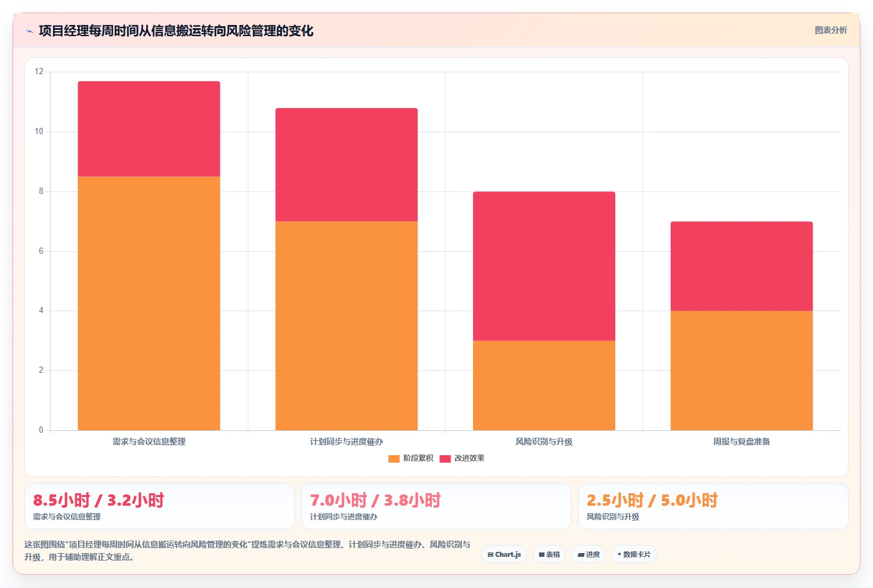The width and height of the screenshot is (873, 588).
Task: Toggle the 阶段累积 legend item
Action: [x=411, y=458]
